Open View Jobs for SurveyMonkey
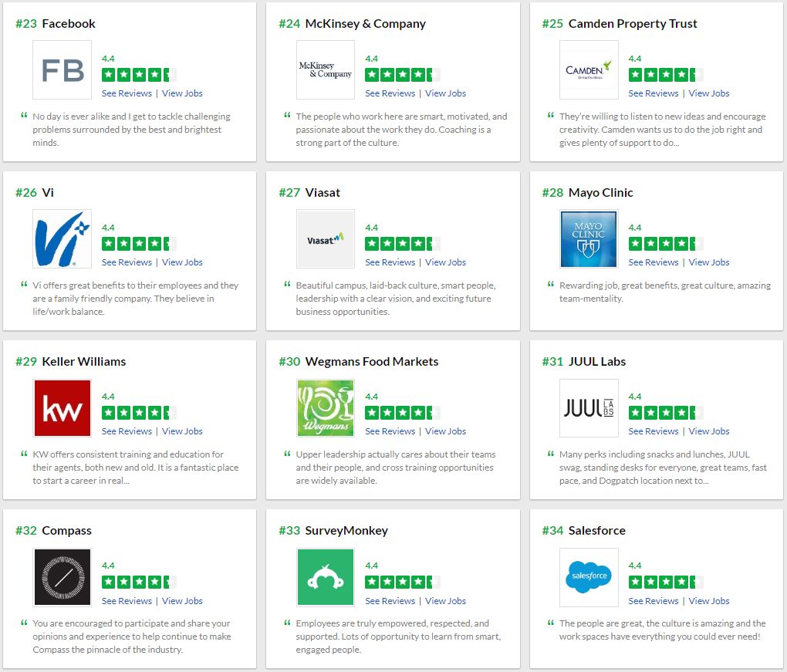The height and width of the screenshot is (672, 787). click(x=446, y=601)
